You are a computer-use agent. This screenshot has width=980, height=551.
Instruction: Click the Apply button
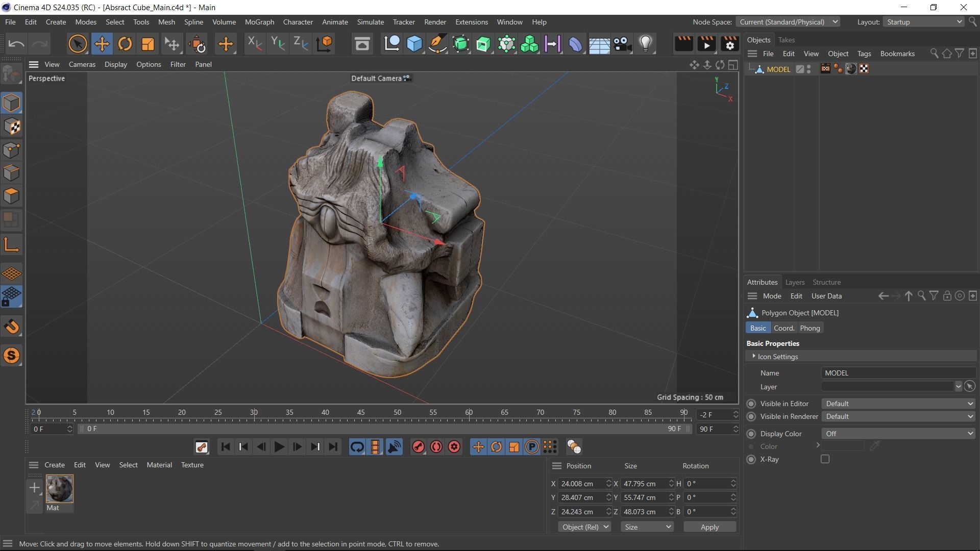(x=709, y=527)
